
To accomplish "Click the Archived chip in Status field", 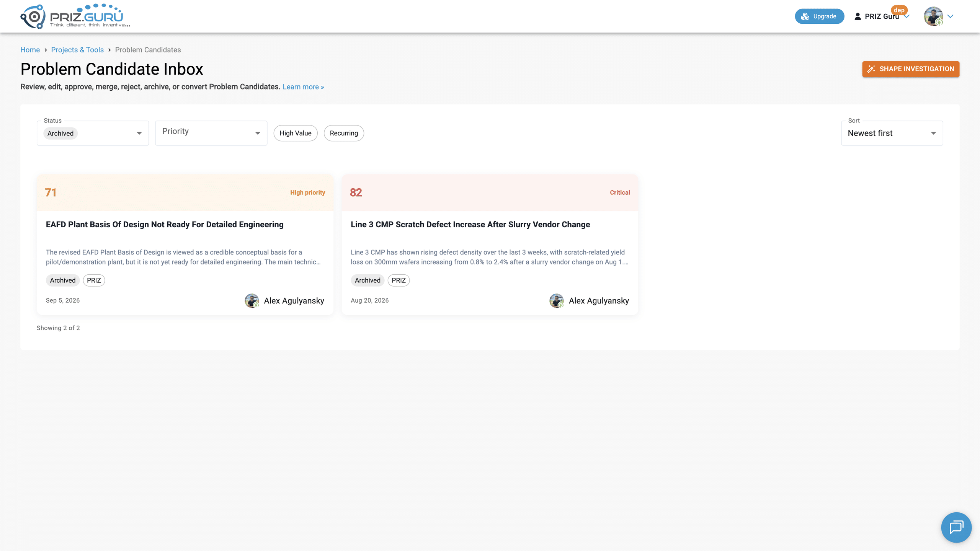I will click(x=60, y=133).
